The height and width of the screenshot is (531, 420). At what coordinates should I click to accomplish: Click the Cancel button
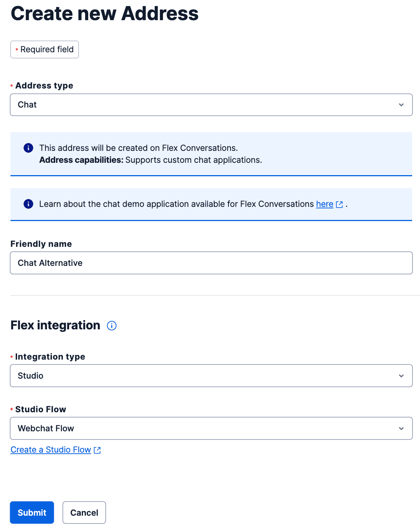(x=84, y=513)
